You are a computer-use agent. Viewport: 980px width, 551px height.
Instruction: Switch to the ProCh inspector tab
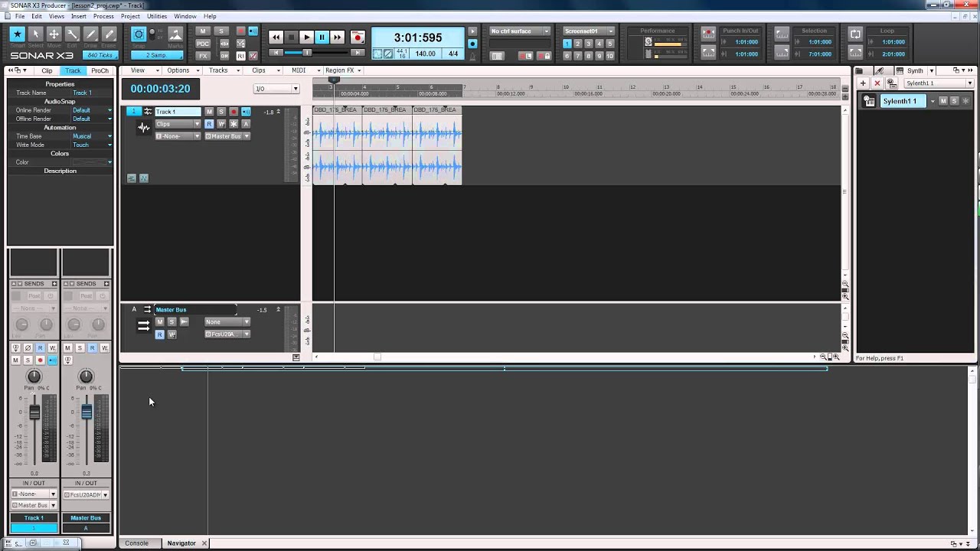pyautogui.click(x=100, y=70)
